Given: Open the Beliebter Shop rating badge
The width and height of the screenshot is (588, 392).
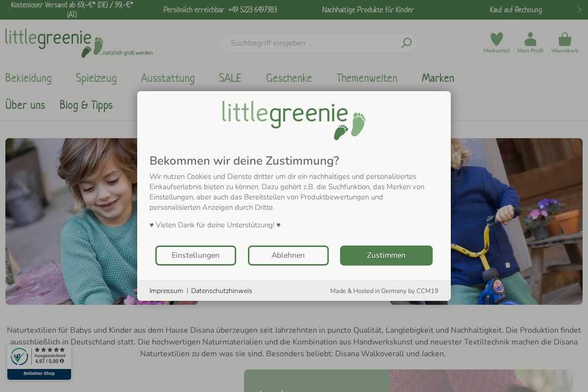Looking at the screenshot, I should [x=39, y=362].
